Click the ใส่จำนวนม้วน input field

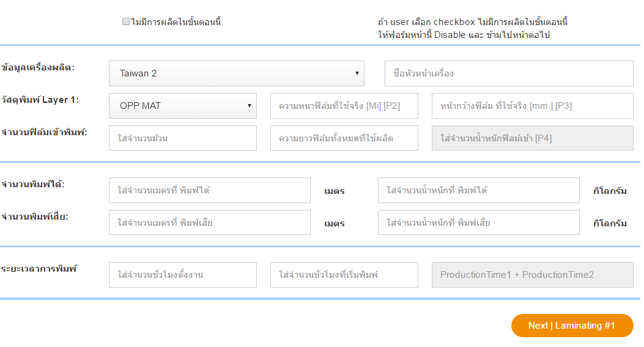point(183,138)
